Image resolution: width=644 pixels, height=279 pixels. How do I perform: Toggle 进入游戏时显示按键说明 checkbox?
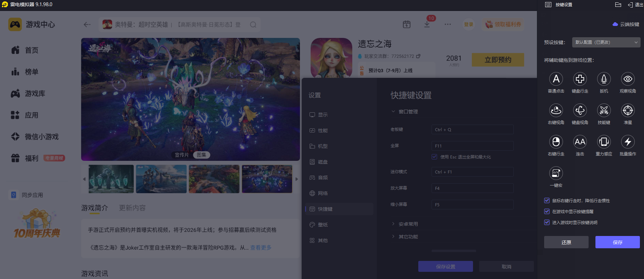(x=547, y=222)
